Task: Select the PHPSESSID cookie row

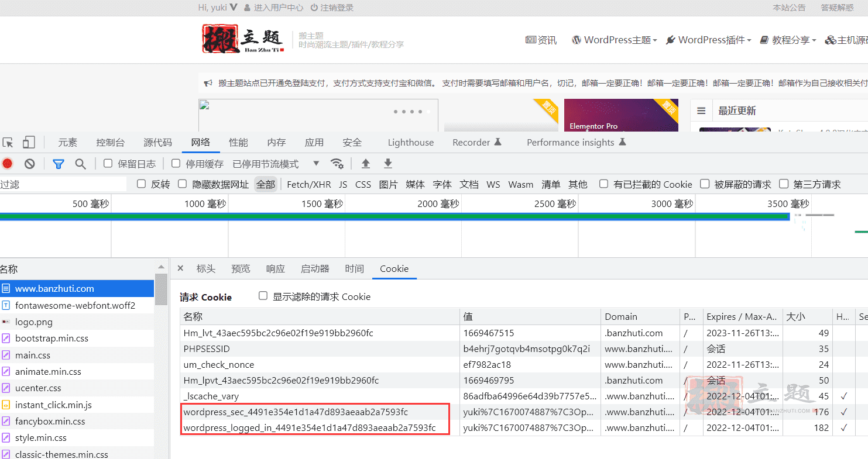Action: point(524,348)
